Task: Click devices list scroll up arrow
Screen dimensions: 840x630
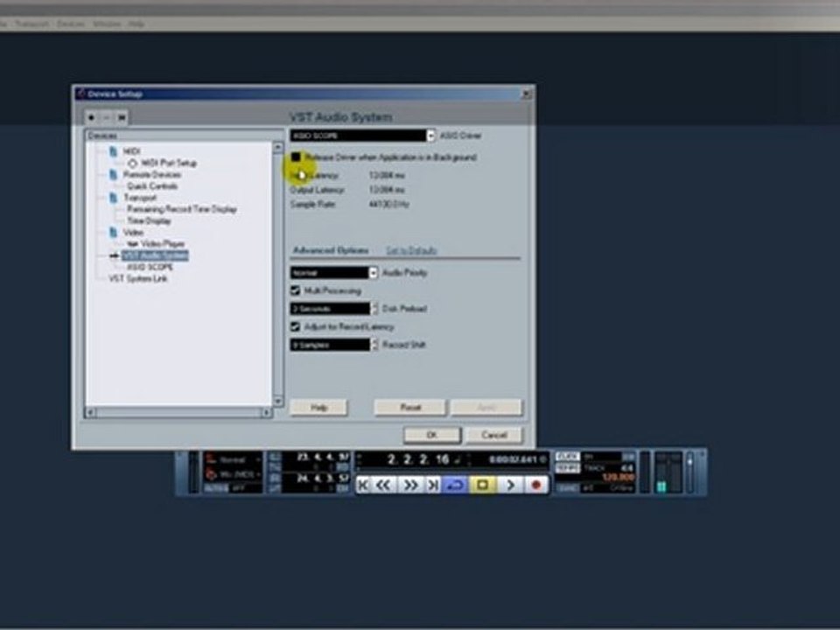Action: tap(278, 147)
